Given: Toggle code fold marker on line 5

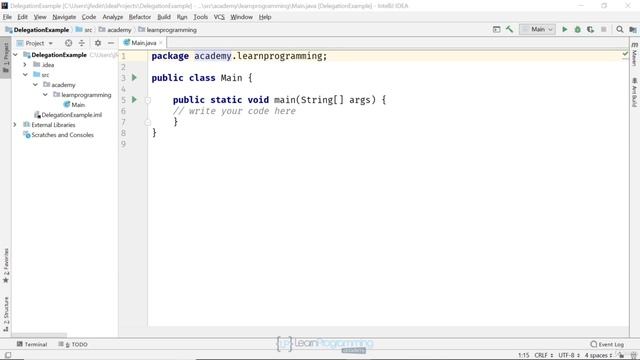Looking at the screenshot, I should pos(148,100).
